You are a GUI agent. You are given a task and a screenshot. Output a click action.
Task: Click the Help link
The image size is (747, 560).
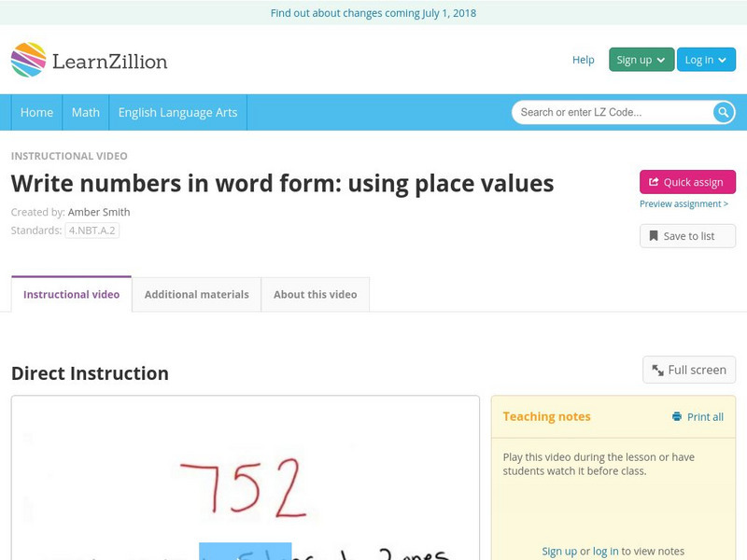[583, 60]
